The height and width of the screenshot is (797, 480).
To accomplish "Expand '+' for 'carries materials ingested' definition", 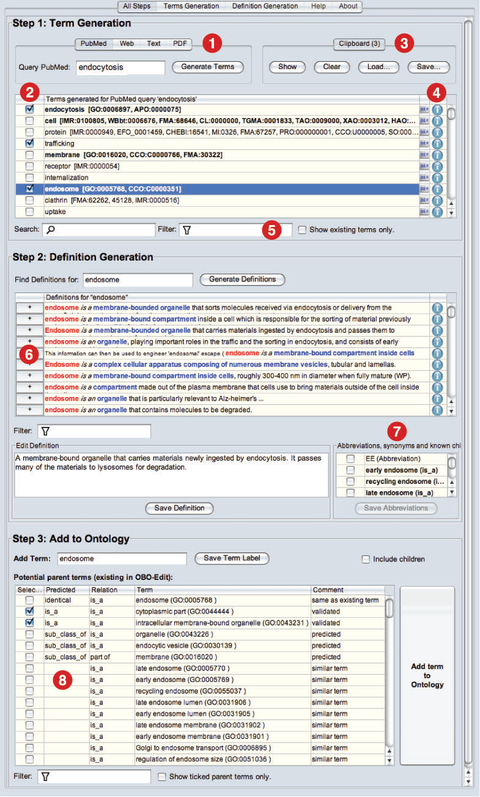I will [29, 330].
